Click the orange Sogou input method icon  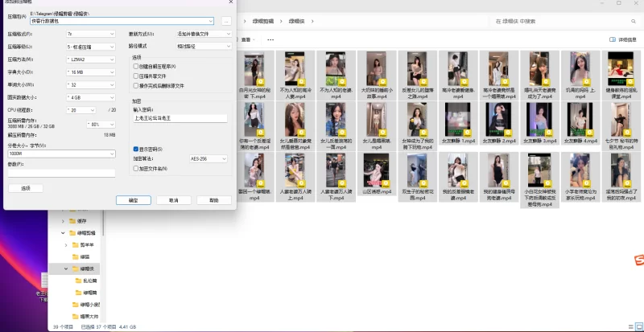click(x=638, y=260)
